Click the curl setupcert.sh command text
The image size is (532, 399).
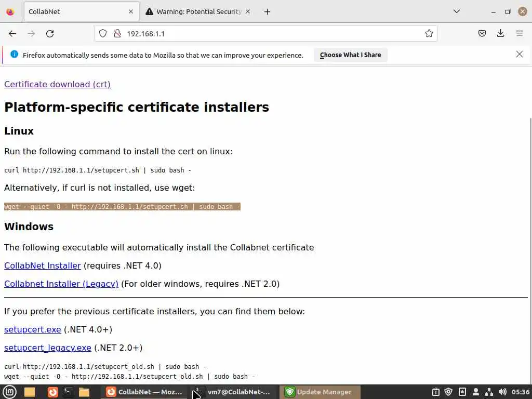click(x=98, y=170)
